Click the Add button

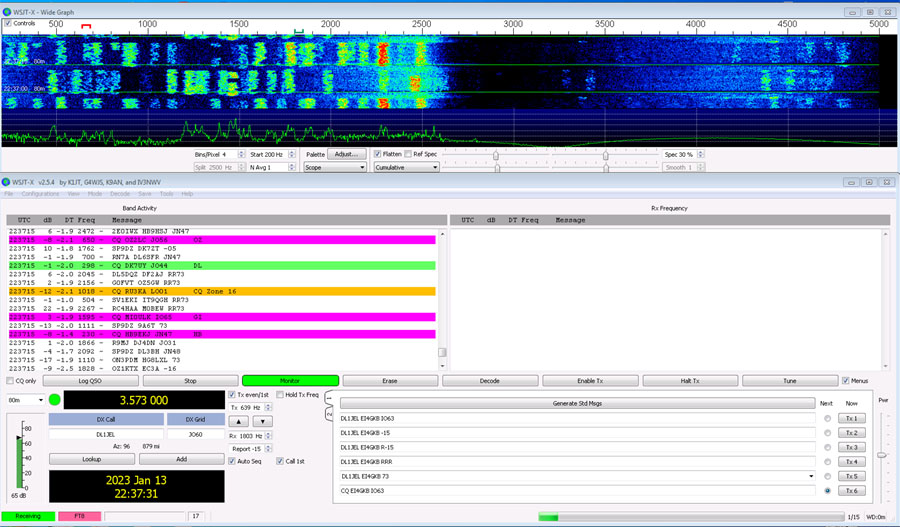tap(181, 459)
